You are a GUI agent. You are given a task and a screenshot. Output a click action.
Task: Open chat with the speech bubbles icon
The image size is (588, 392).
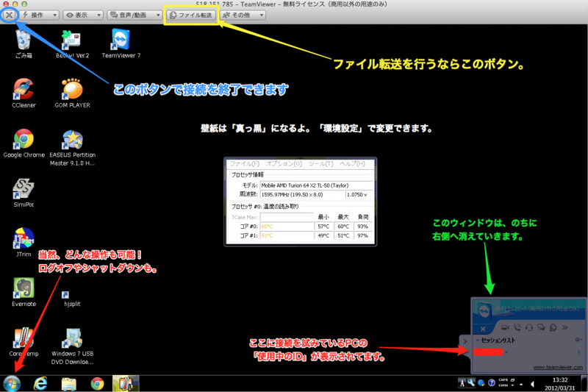click(x=541, y=327)
